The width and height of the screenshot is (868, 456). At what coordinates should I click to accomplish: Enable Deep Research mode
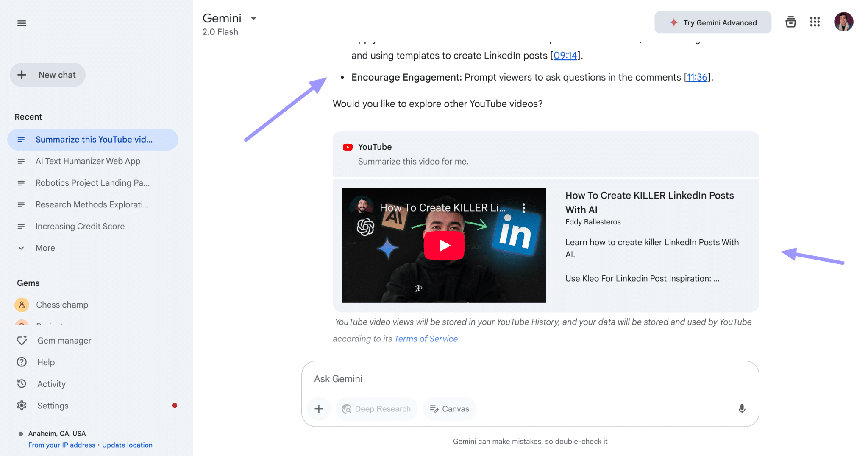pyautogui.click(x=376, y=408)
